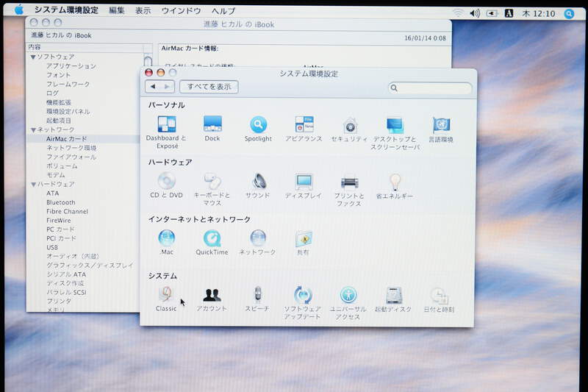
Task: Click the AirMac Wi-Fi status icon
Action: [458, 13]
